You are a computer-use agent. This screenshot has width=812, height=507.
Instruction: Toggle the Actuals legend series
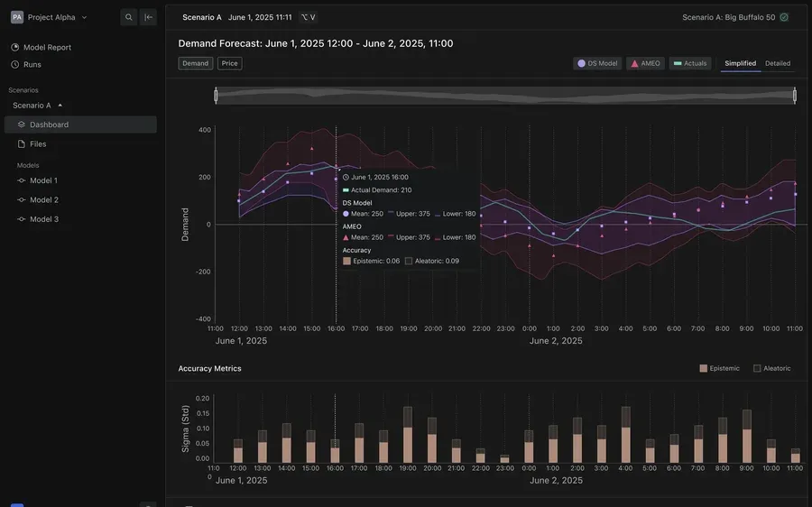(690, 63)
